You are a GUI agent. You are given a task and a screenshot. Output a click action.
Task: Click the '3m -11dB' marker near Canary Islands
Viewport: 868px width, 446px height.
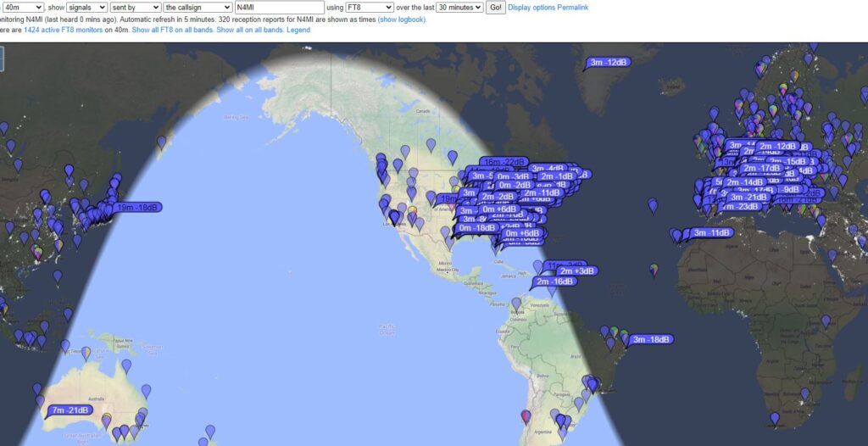(x=711, y=232)
